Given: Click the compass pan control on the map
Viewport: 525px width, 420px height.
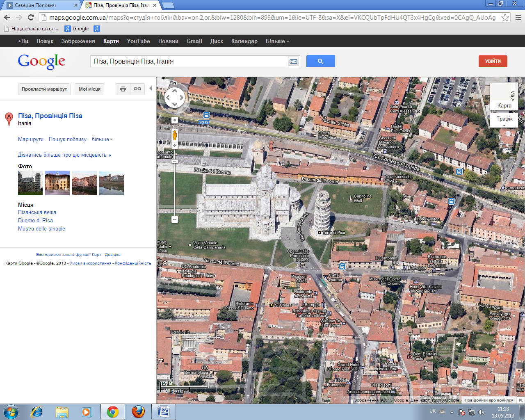Looking at the screenshot, I should [x=175, y=98].
